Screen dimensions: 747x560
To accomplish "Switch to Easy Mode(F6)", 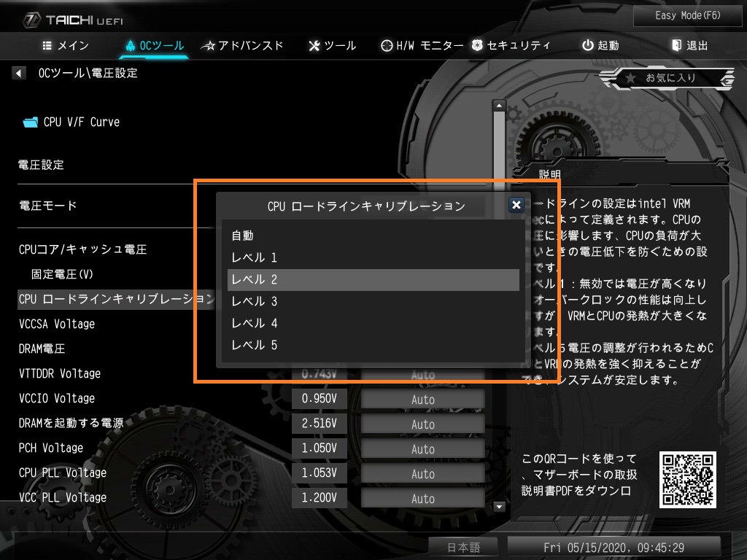I will 687,16.
